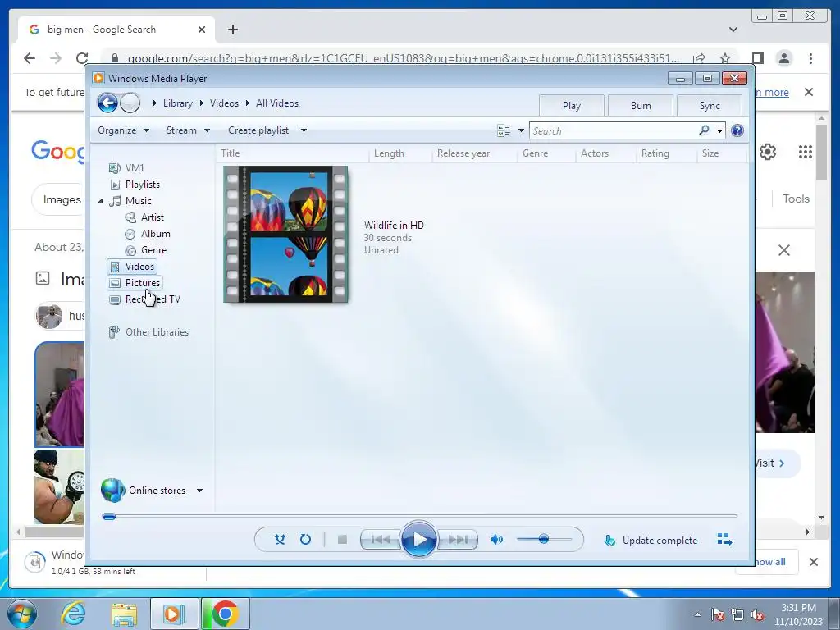Select Music in the navigation pane
Screen dimensions: 840x630
click(130, 201)
